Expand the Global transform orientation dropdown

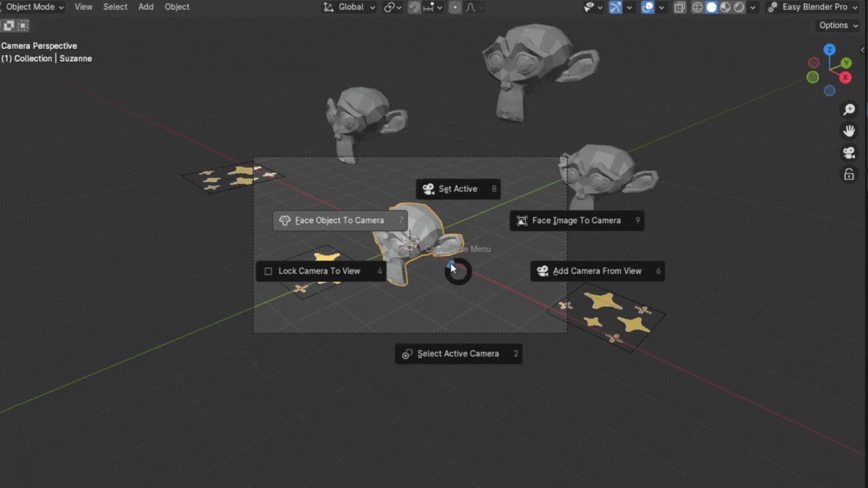coord(350,7)
